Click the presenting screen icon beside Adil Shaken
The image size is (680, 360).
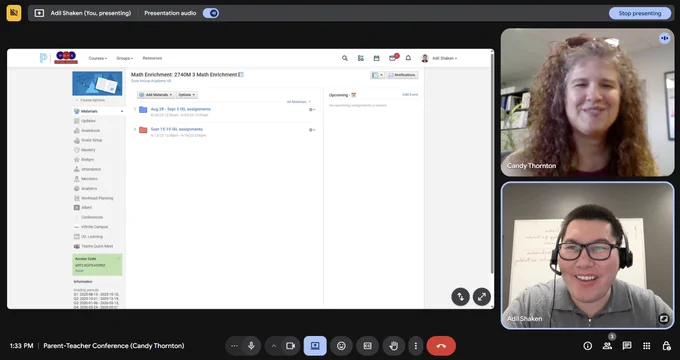39,13
